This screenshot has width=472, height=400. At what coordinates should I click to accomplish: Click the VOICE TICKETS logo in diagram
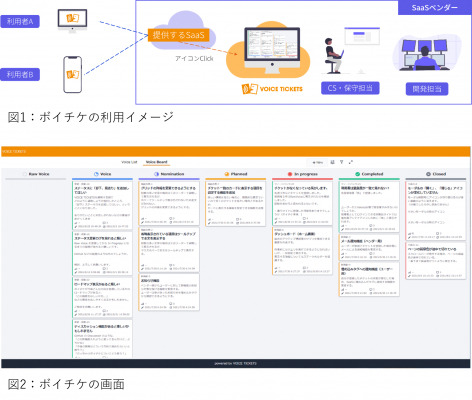pos(272,89)
